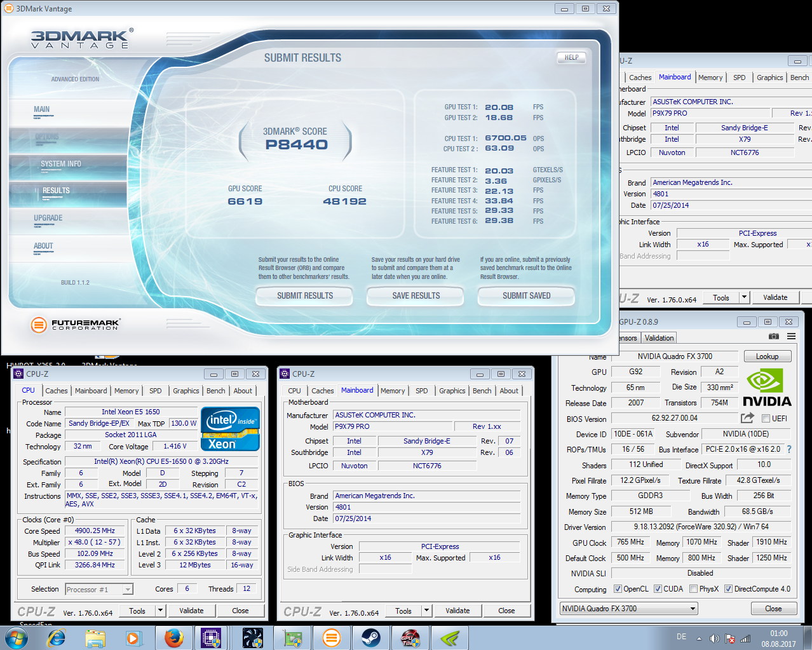Open green NVIDIA taskbar icon
This screenshot has height=650, width=812.
[x=450, y=638]
